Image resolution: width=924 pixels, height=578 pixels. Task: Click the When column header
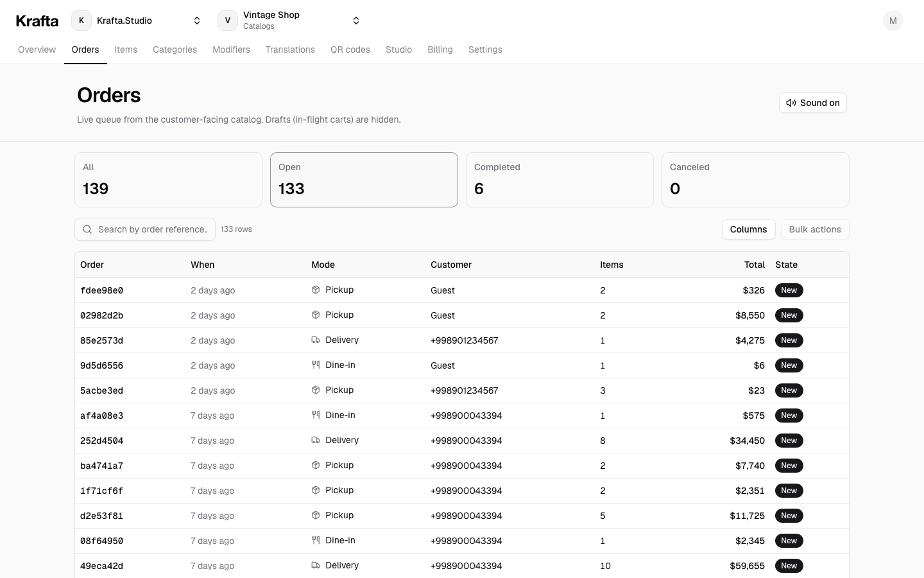click(203, 265)
